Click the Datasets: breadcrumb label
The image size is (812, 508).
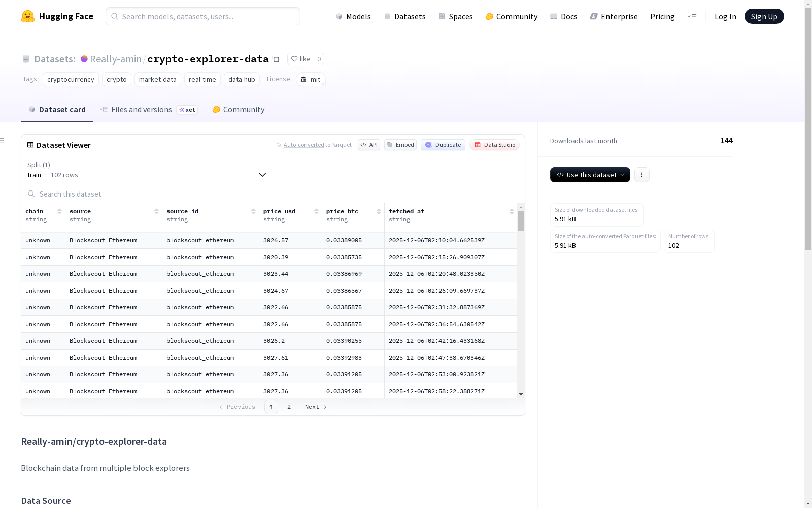tap(54, 59)
